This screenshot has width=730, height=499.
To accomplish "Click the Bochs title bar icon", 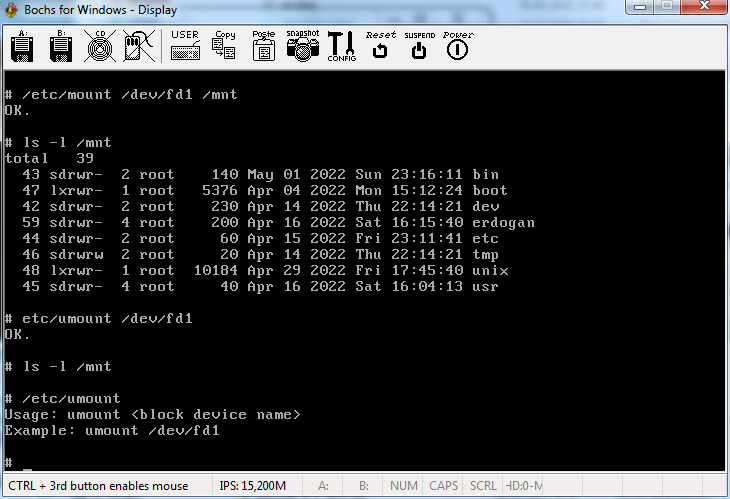I will (12, 10).
